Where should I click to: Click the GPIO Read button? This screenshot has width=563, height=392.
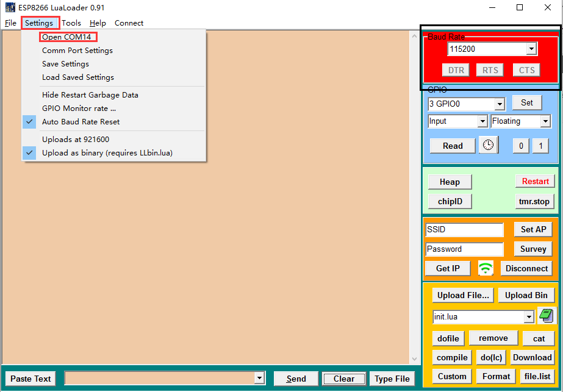coord(453,146)
